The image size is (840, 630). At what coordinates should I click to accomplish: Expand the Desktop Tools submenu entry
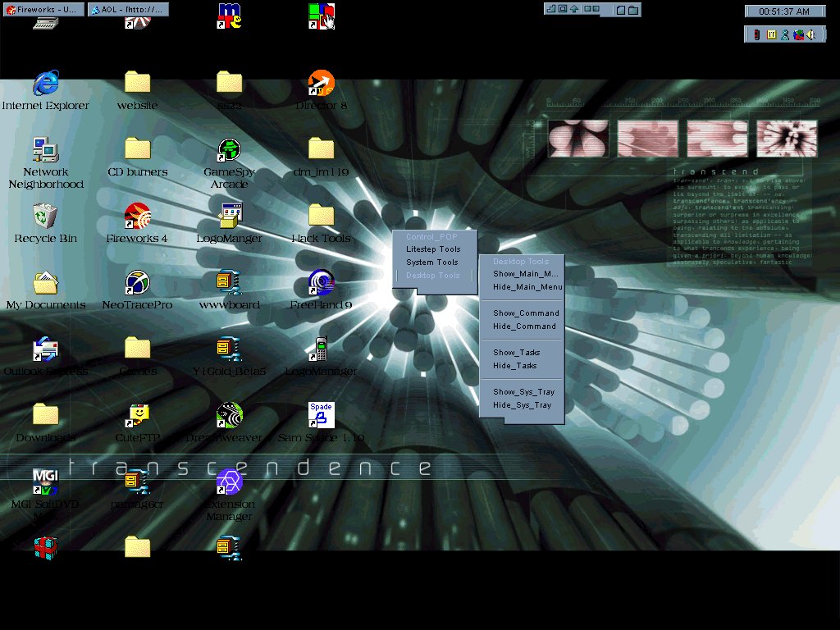pos(433,276)
